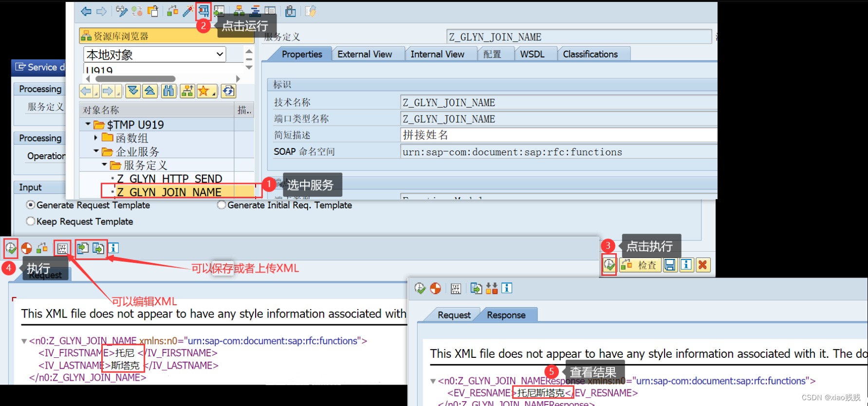Click the navigate back button in the repository browser
This screenshot has width=868, height=406.
(x=86, y=91)
